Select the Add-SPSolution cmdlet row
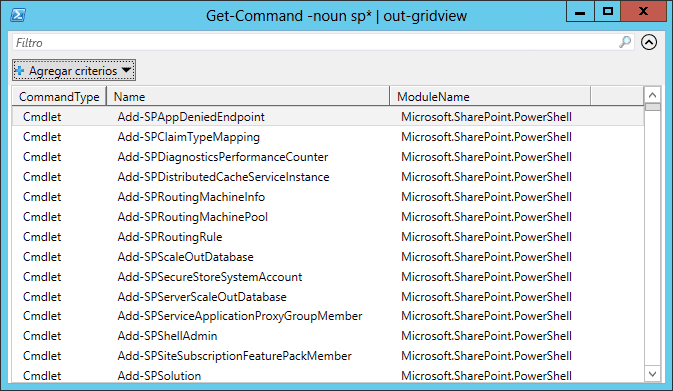 point(328,376)
